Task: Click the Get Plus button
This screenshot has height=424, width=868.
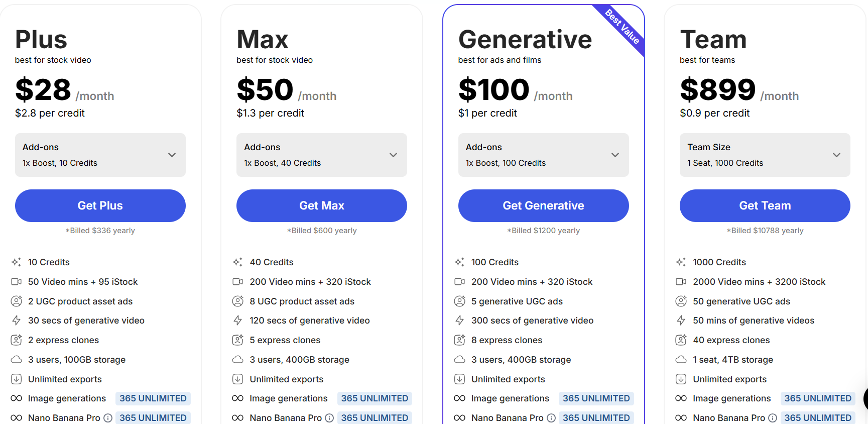Action: point(100,205)
